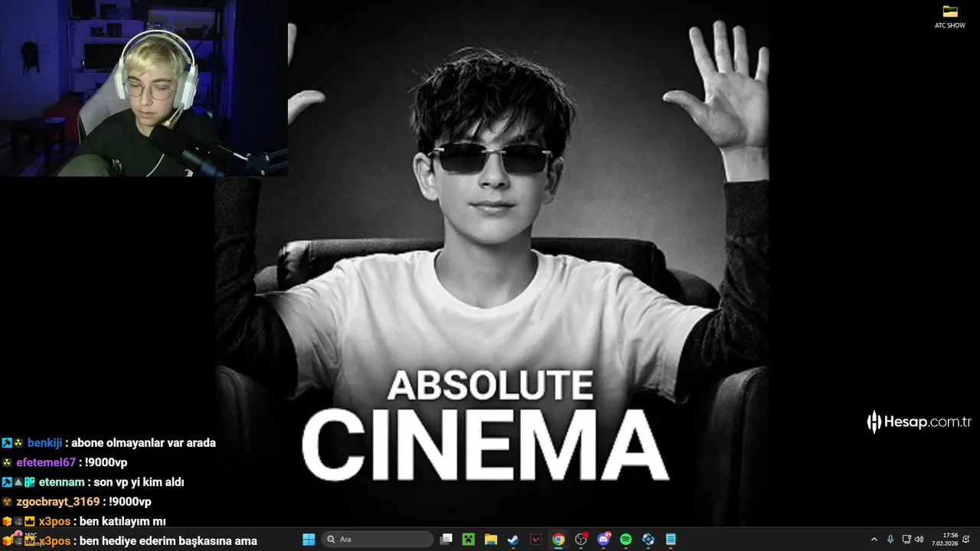The image size is (980, 551).
Task: Open network settings from the tray
Action: [906, 540]
